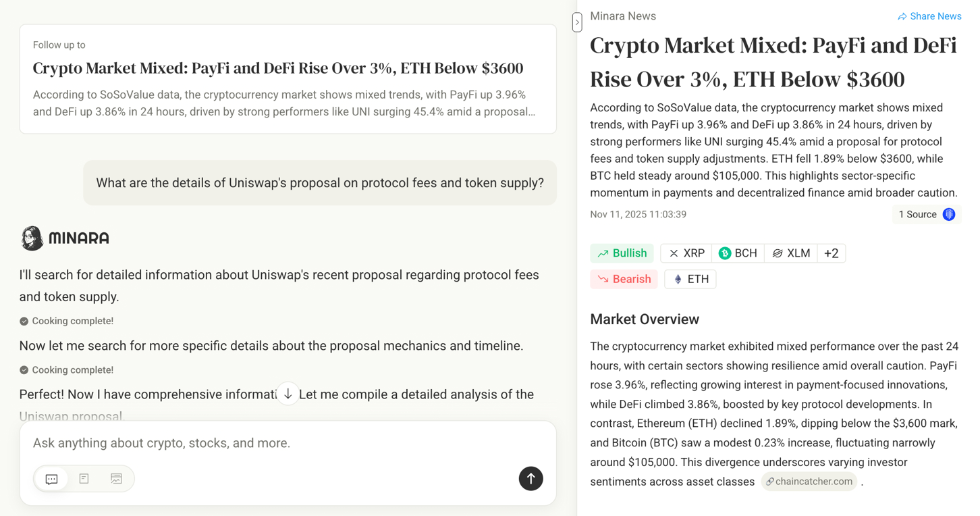The image size is (980, 516).
Task: Expand the +2 more tokens
Action: 832,253
